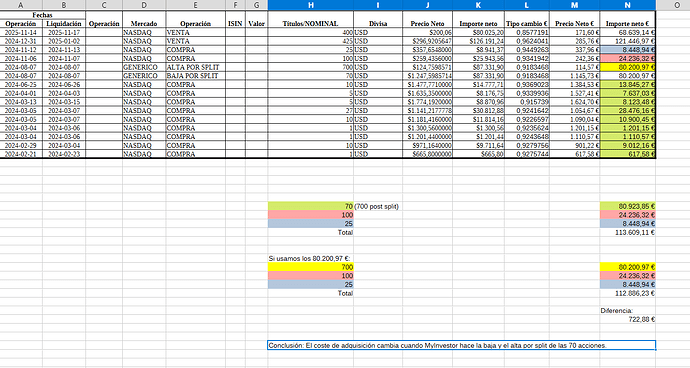This screenshot has width=690, height=368.
Task: Select the price cell '$1.247,5985714'
Action: 427,76
